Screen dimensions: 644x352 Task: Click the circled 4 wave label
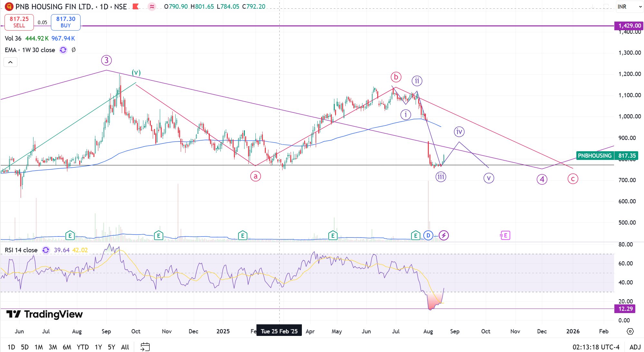[x=542, y=179]
